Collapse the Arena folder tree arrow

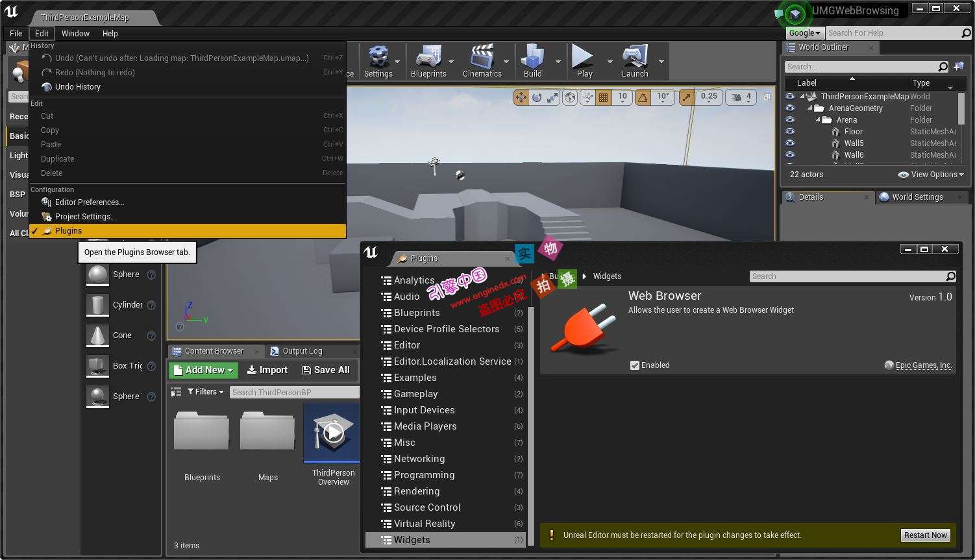click(818, 120)
